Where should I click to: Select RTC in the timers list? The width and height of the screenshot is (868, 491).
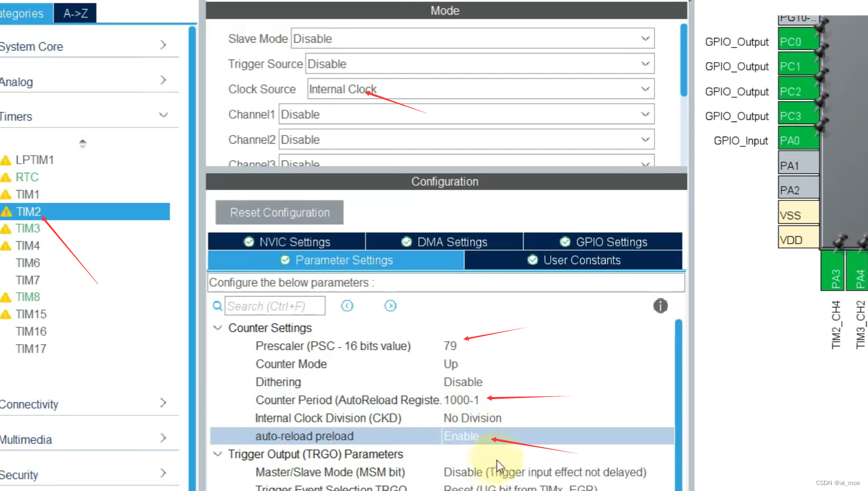(x=27, y=177)
